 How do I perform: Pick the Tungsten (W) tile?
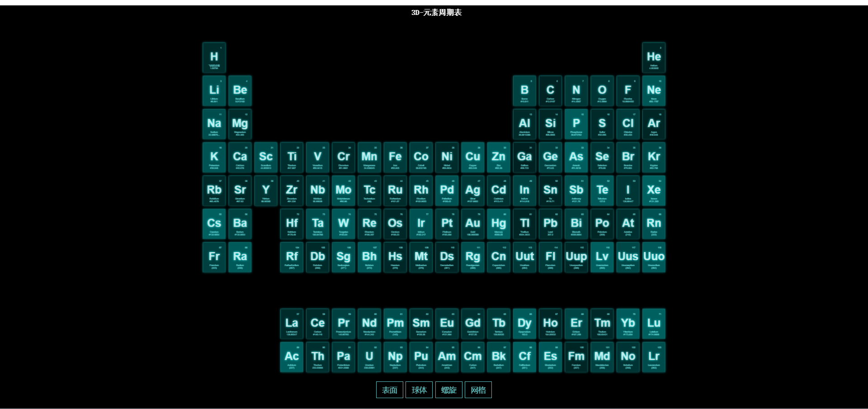click(x=344, y=224)
